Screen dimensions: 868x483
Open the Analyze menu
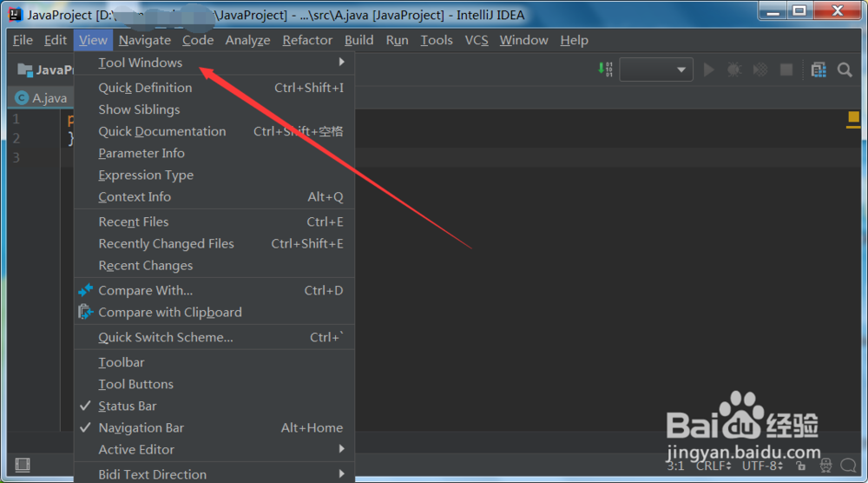click(247, 40)
